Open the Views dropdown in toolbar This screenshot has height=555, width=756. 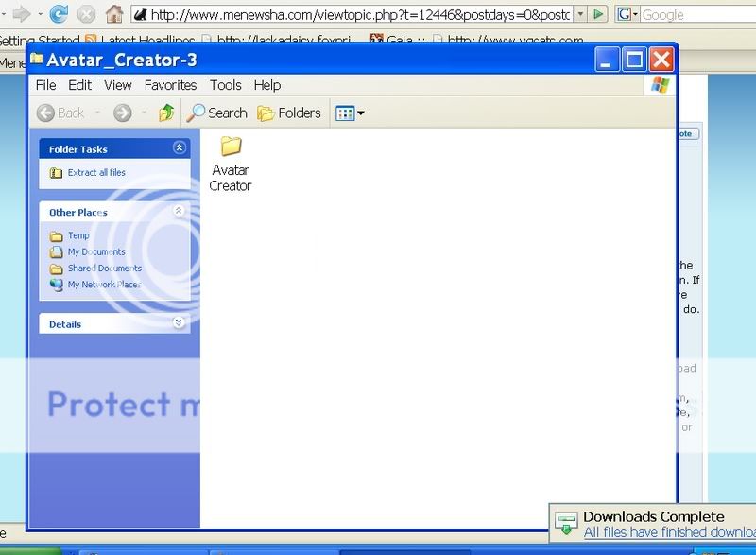pos(350,113)
